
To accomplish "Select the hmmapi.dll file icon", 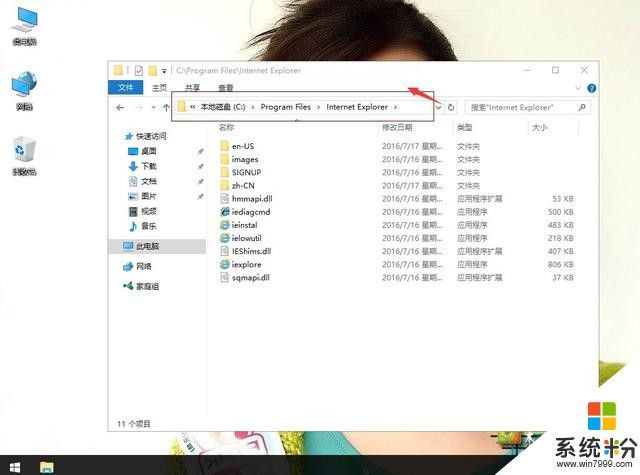I will coord(224,199).
